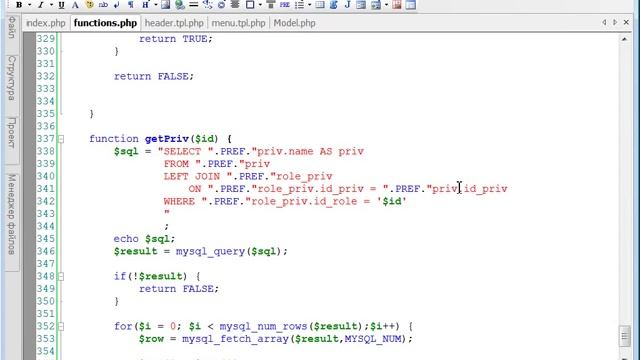Click line number 341 in the gutter
Viewport: 640px width, 360px height.
(46, 189)
